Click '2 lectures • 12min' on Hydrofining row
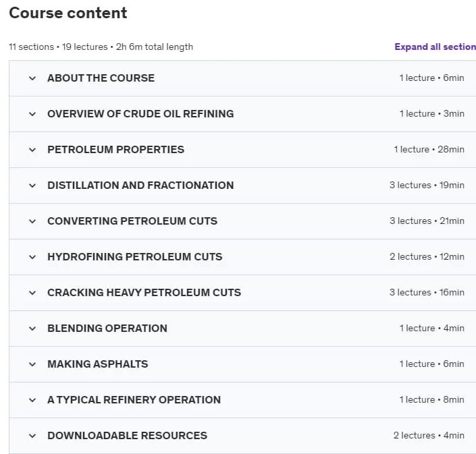 click(427, 256)
